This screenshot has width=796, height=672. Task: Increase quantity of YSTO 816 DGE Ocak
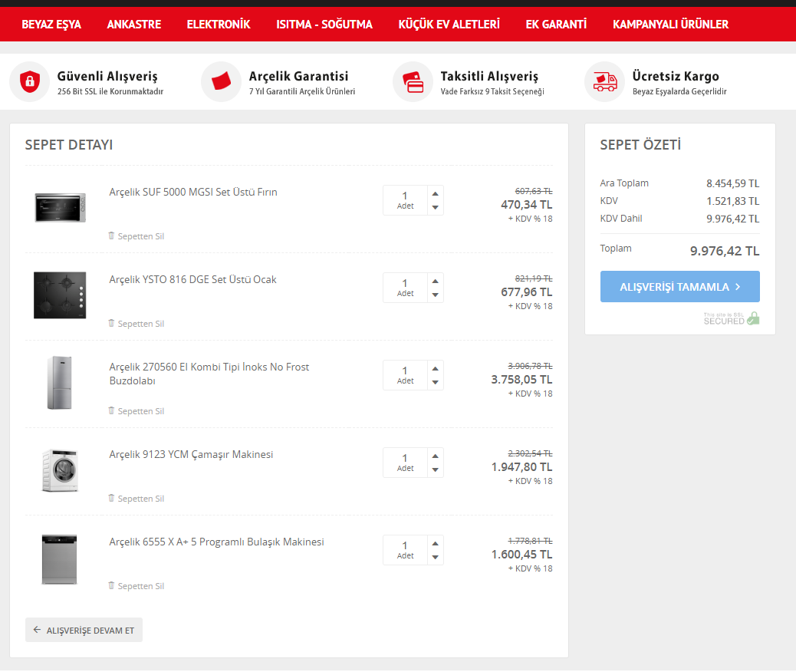[x=435, y=281]
